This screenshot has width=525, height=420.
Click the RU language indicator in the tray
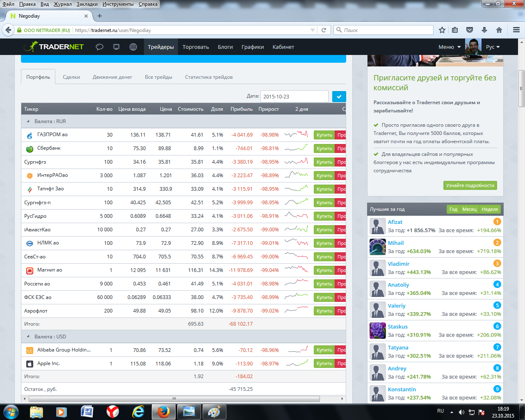(x=441, y=411)
